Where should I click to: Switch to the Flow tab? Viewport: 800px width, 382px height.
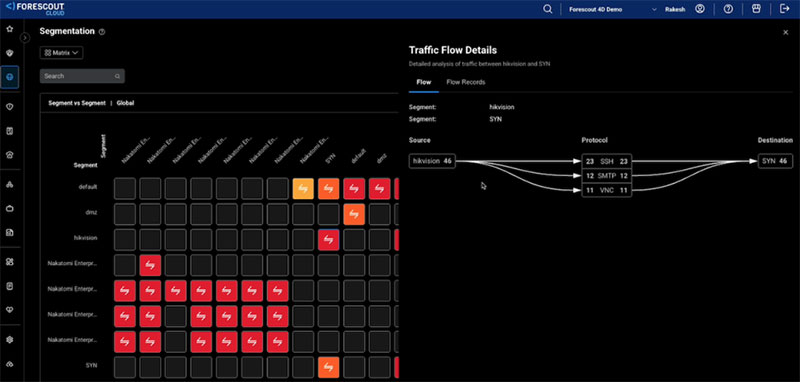coord(423,82)
